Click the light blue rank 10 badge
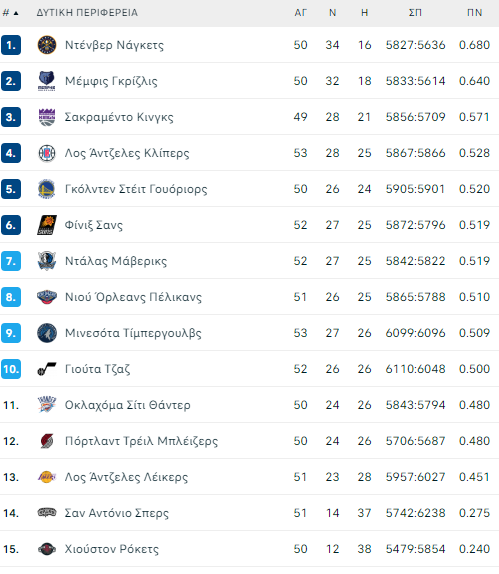The height and width of the screenshot is (574, 499). [x=11, y=369]
